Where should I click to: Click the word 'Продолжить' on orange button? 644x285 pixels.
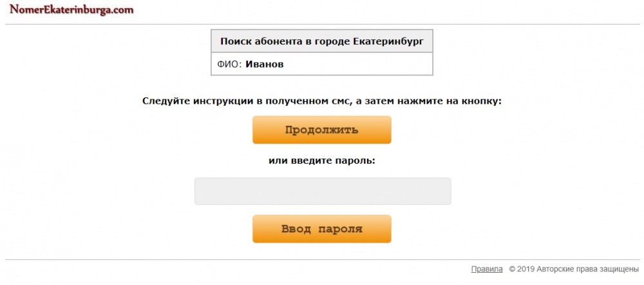click(x=321, y=130)
